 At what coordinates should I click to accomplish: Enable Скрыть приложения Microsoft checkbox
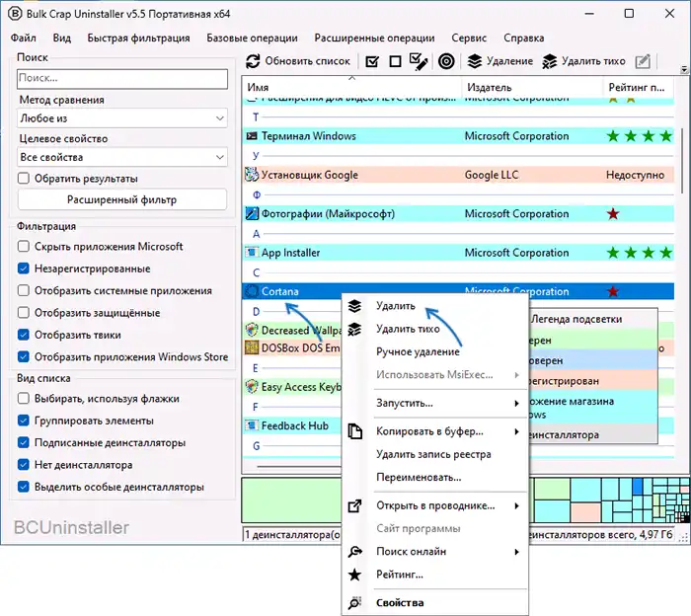click(25, 247)
